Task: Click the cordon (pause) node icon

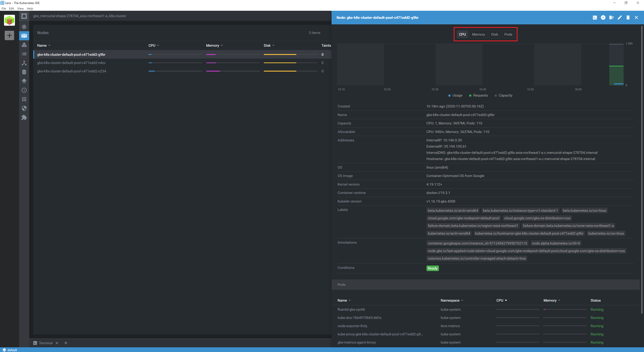Action: click(603, 17)
